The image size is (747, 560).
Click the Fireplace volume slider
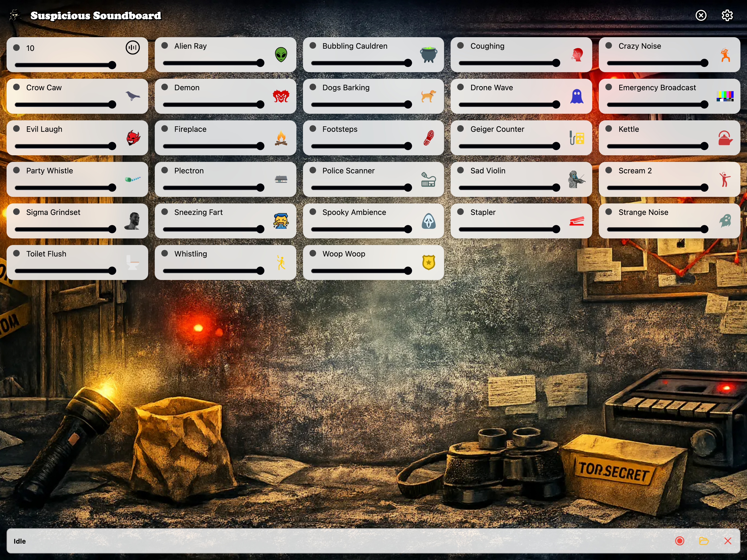coord(214,146)
